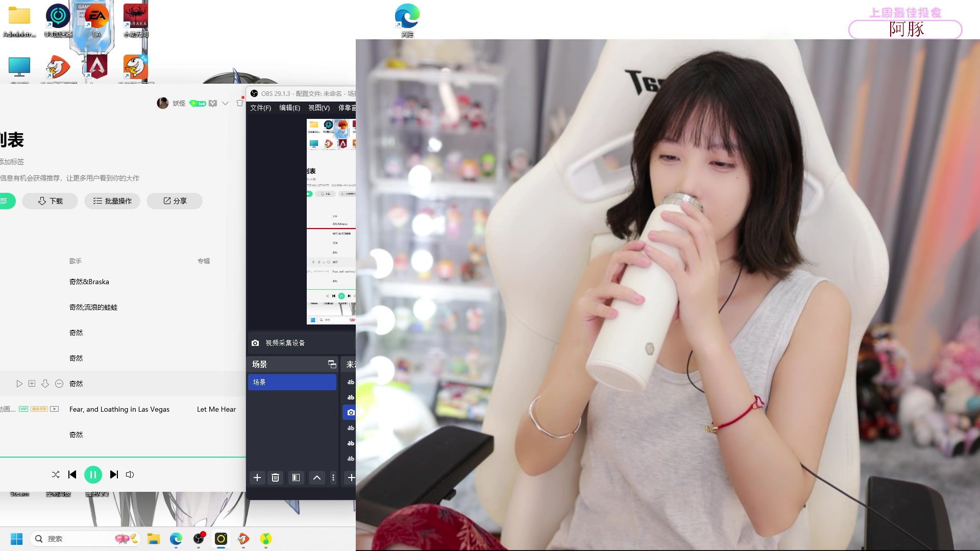Open the 文件(F) menu in OBS
Screen dimensions: 980x551
[x=260, y=108]
